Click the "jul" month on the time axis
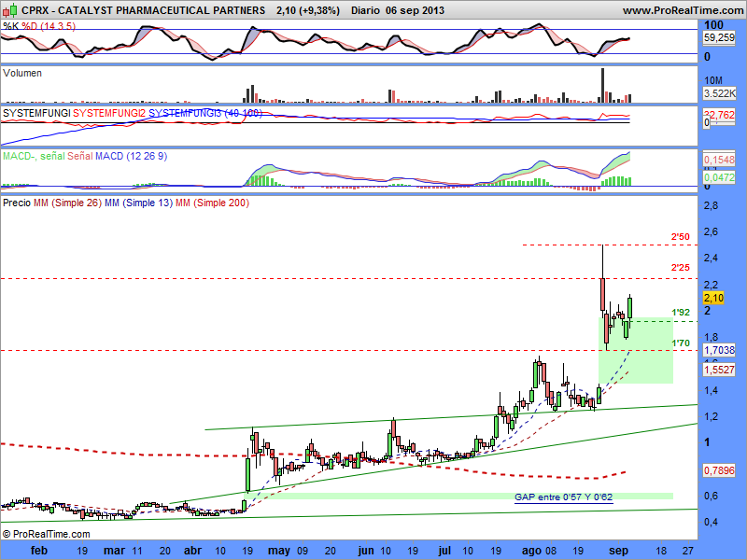 [444, 552]
